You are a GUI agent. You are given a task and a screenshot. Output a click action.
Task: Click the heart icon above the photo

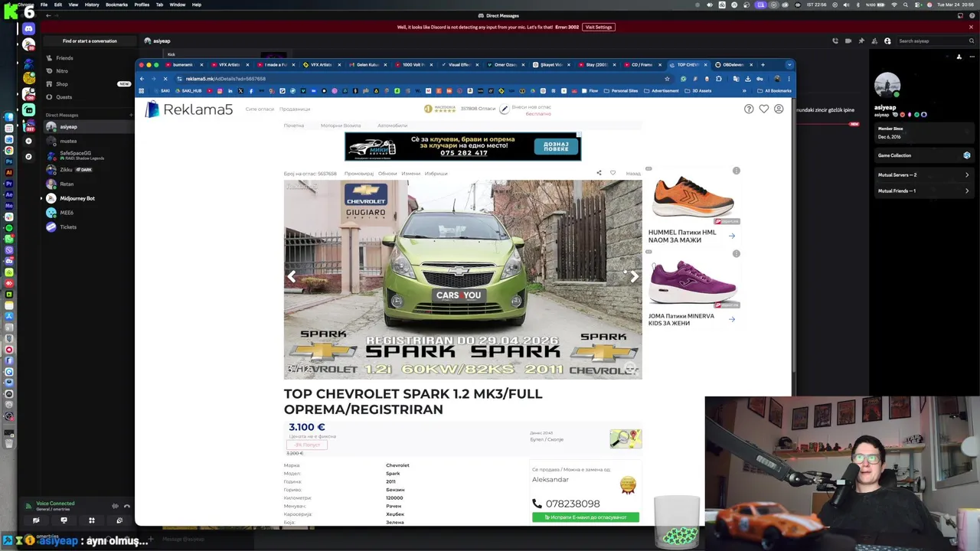612,173
